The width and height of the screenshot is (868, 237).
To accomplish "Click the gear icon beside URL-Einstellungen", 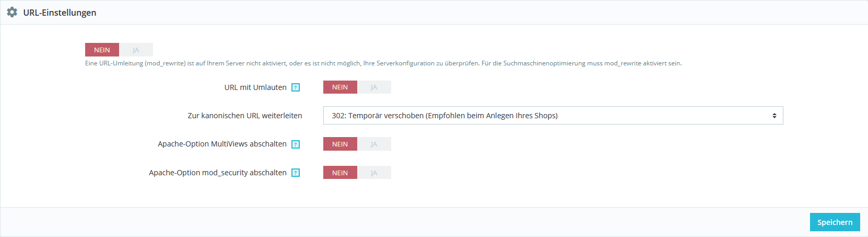I will pos(12,12).
